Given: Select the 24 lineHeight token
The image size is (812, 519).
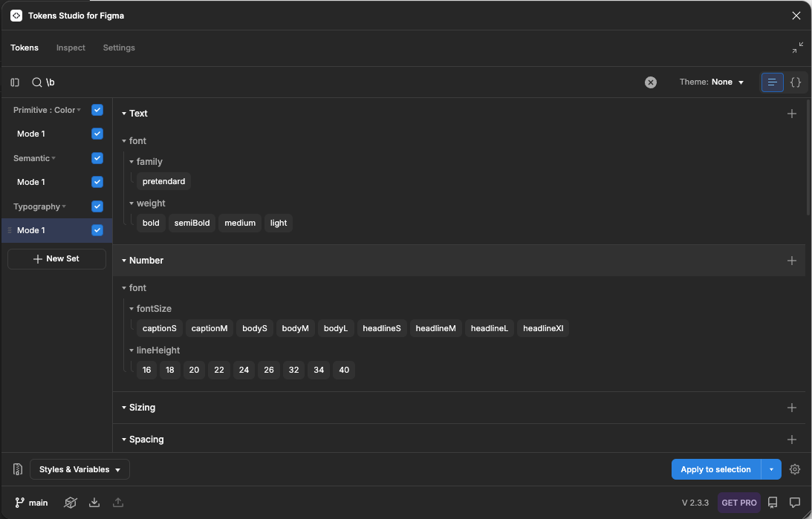Looking at the screenshot, I should [x=244, y=370].
